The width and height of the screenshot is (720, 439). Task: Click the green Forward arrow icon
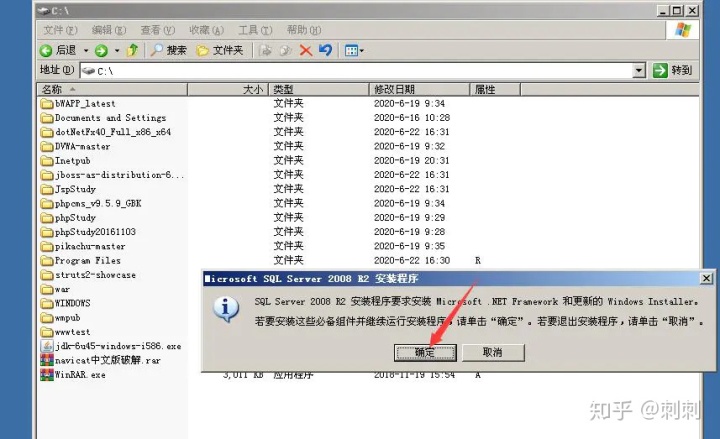click(101, 51)
